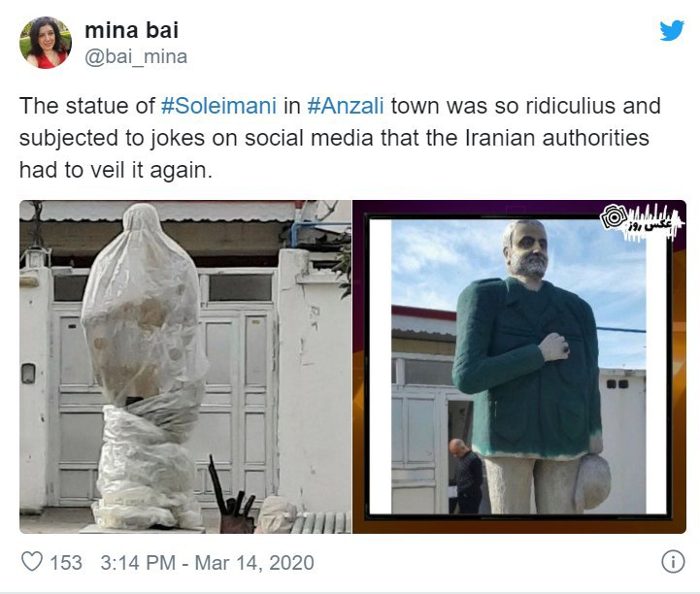Click the display name mina bai
700x594 pixels.
click(132, 30)
